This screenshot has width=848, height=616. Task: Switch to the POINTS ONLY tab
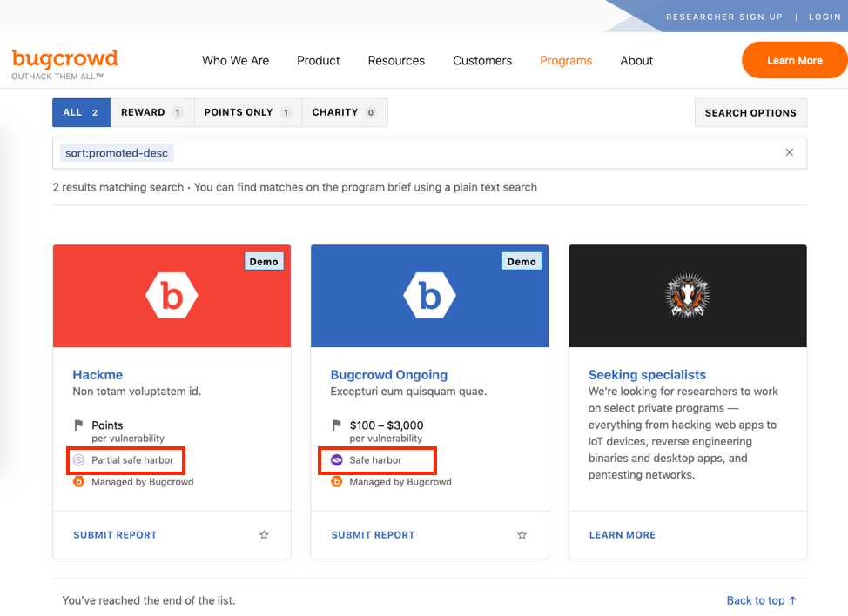(x=248, y=112)
